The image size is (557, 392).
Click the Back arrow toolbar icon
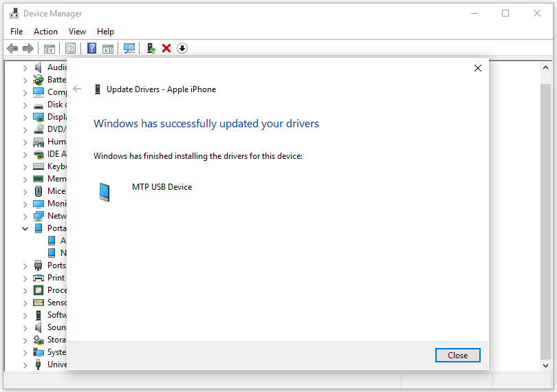click(x=12, y=48)
